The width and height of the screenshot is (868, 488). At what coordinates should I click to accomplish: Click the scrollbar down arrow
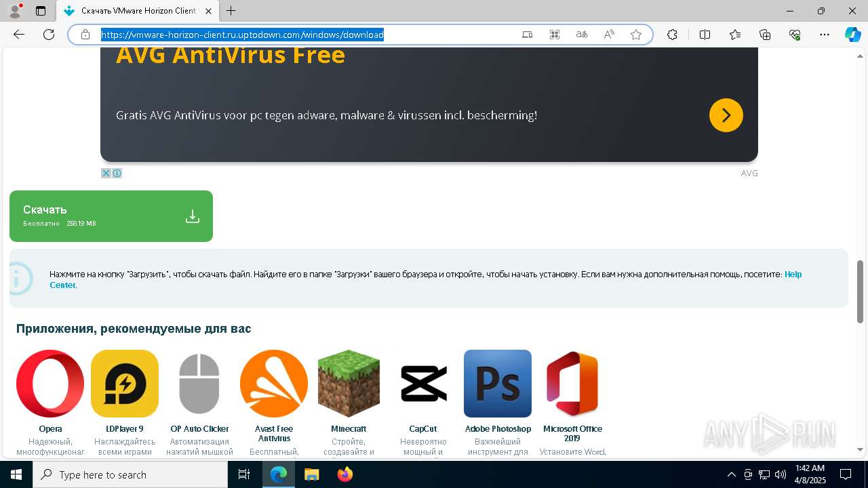click(861, 449)
